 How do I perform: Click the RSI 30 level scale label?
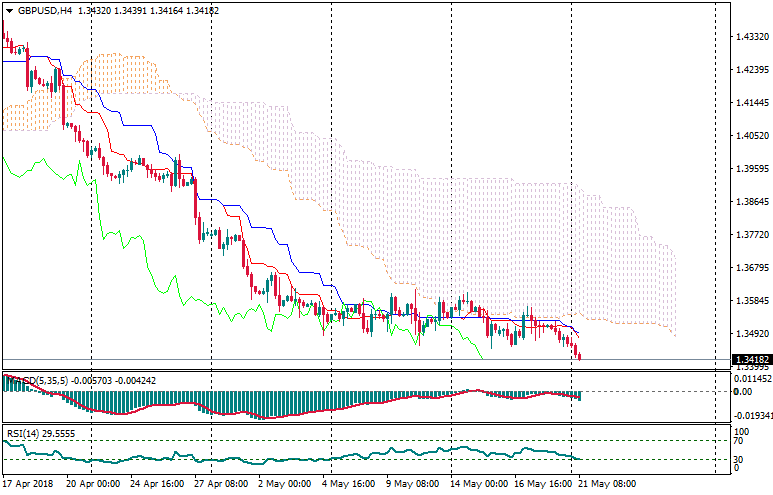tap(741, 459)
